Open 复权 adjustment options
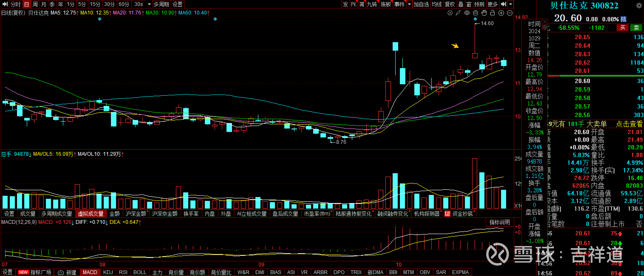 point(450,4)
